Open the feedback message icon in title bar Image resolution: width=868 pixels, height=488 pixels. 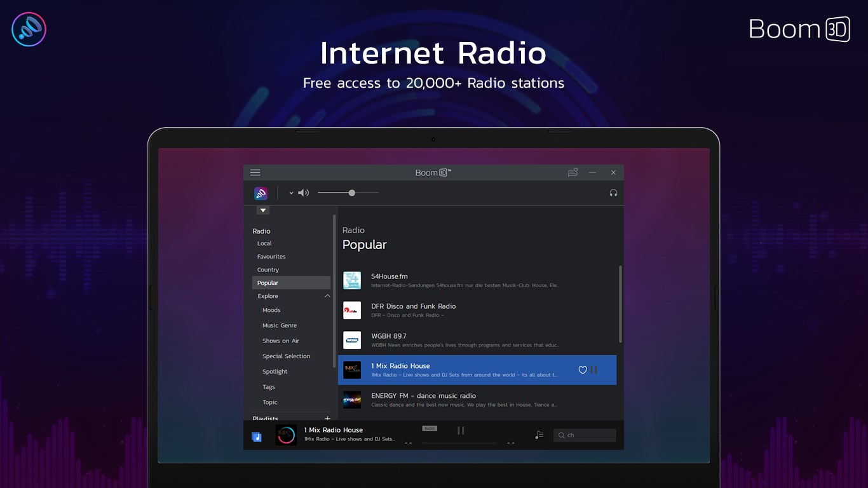click(x=573, y=172)
